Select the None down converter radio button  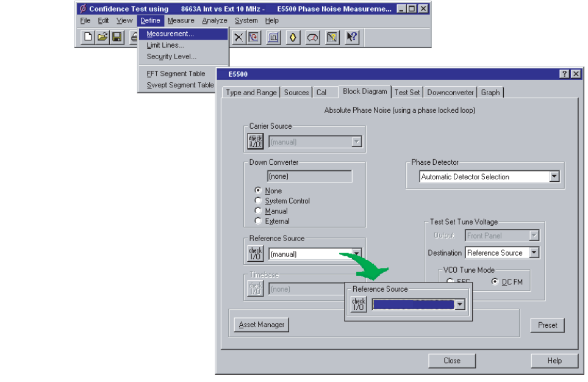click(257, 190)
